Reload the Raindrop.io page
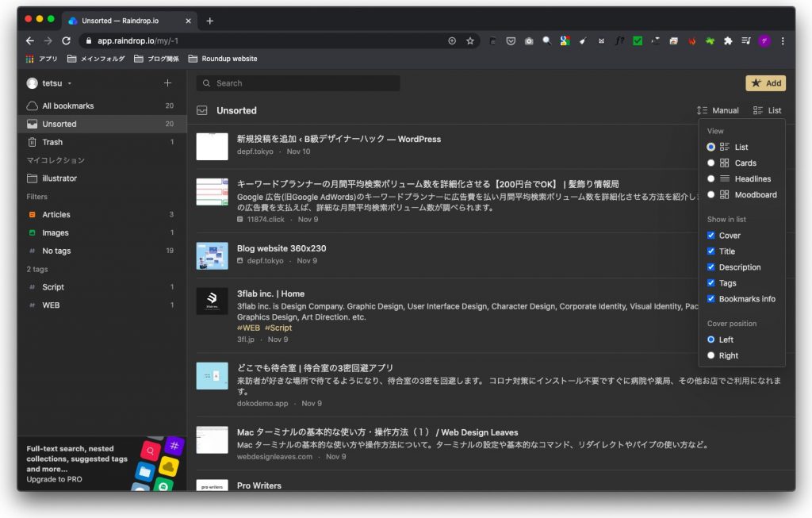This screenshot has height=518, width=812. coord(67,40)
